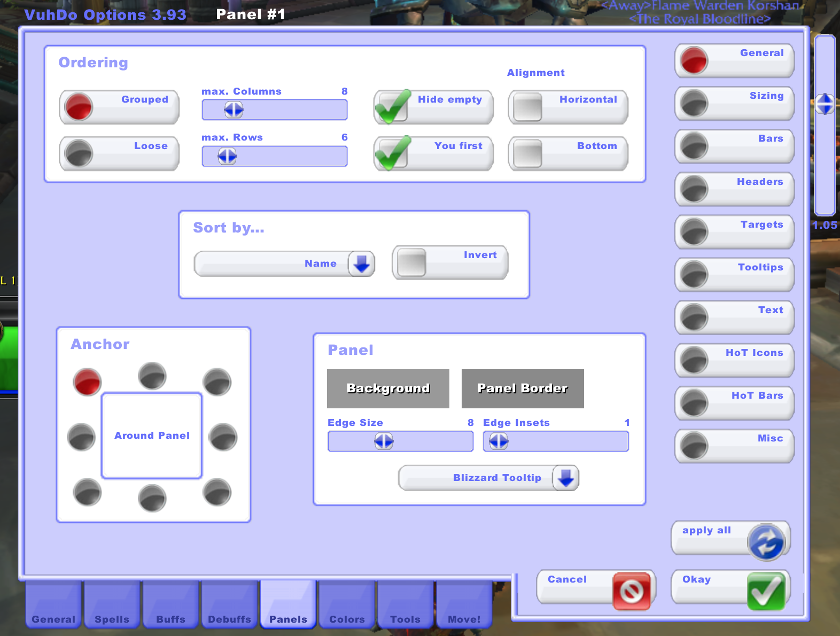Viewport: 840px width, 636px height.
Task: Toggle the You first checkbox
Action: pyautogui.click(x=393, y=153)
